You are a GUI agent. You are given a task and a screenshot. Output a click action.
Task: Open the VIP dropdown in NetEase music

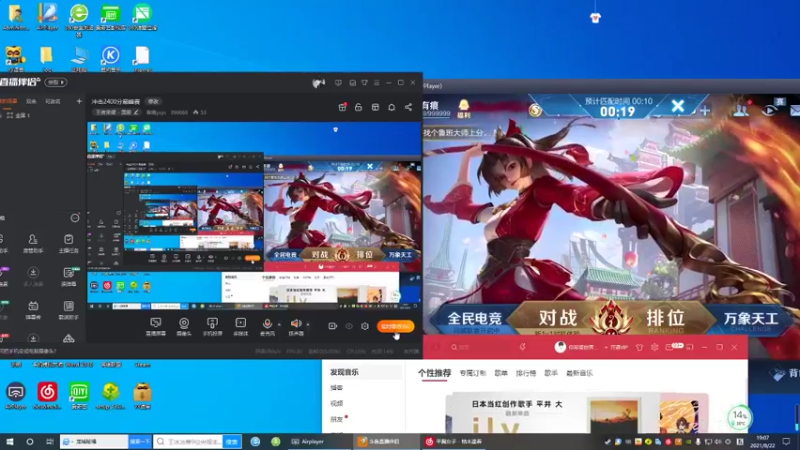(x=616, y=347)
